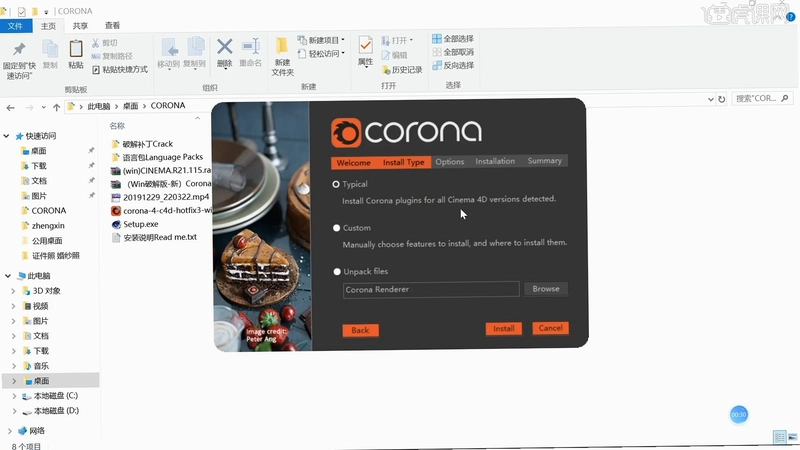Click Invert selection option
800x450 pixels.
[x=453, y=65]
